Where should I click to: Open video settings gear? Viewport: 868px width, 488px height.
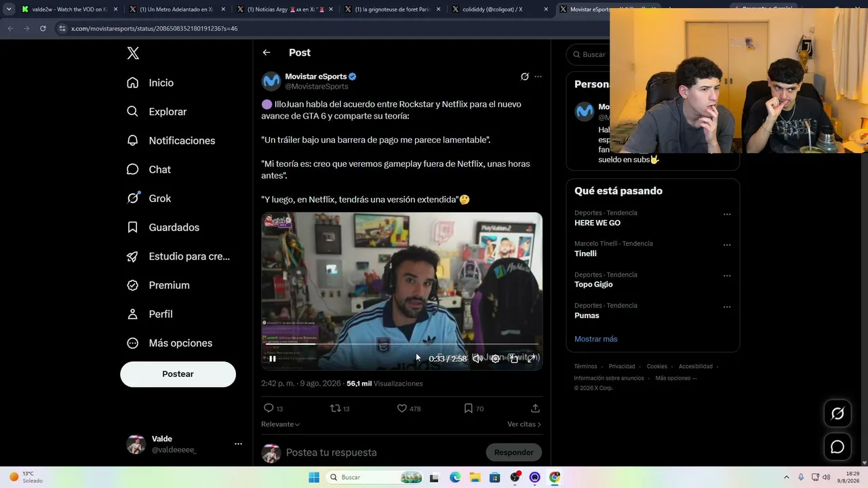coord(496,359)
